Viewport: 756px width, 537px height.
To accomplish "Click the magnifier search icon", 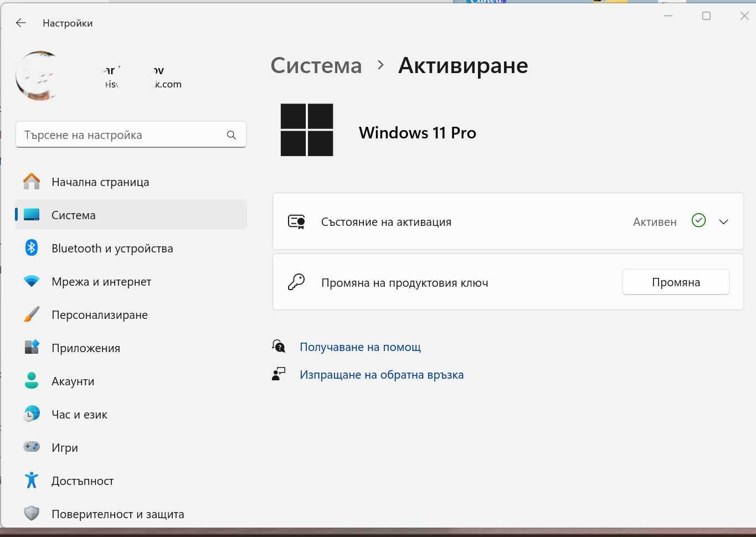I will click(x=232, y=135).
